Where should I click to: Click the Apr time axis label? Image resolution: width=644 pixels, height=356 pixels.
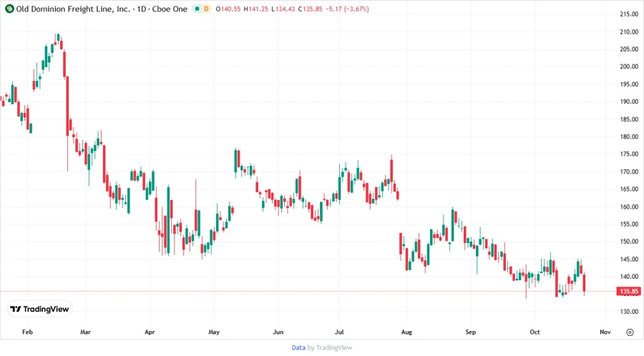(150, 332)
